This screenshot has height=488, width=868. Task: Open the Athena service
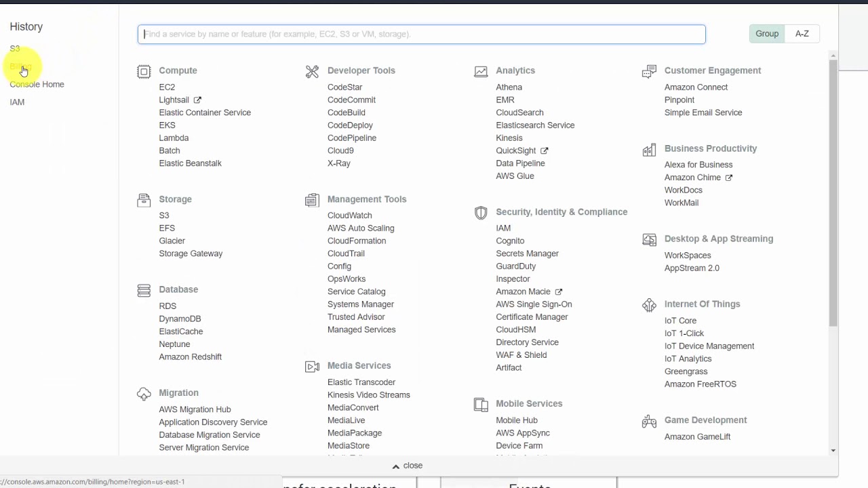point(509,87)
